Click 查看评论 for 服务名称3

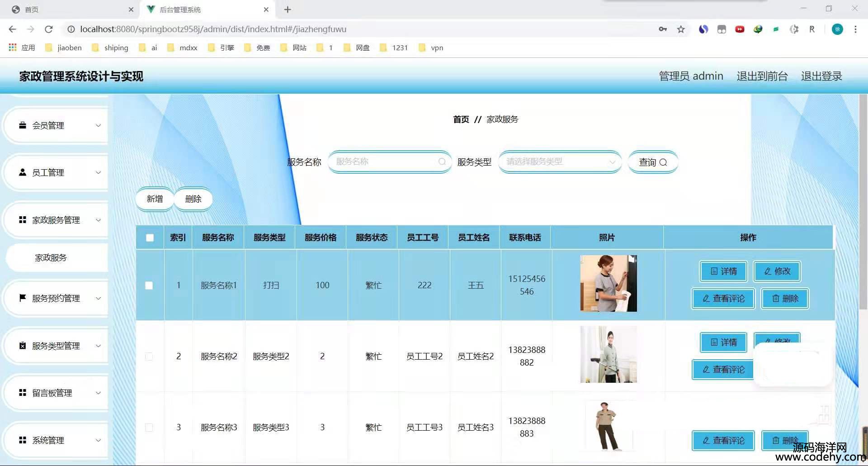[x=723, y=441]
